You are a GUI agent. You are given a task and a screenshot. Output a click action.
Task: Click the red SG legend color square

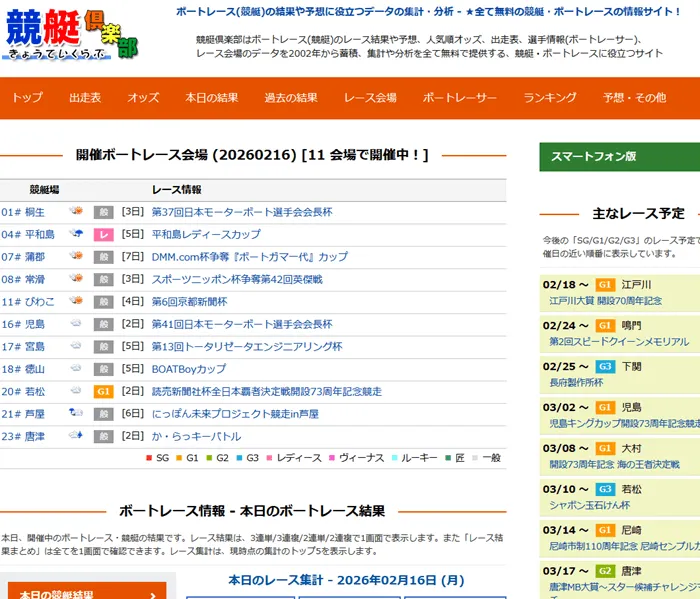[149, 458]
